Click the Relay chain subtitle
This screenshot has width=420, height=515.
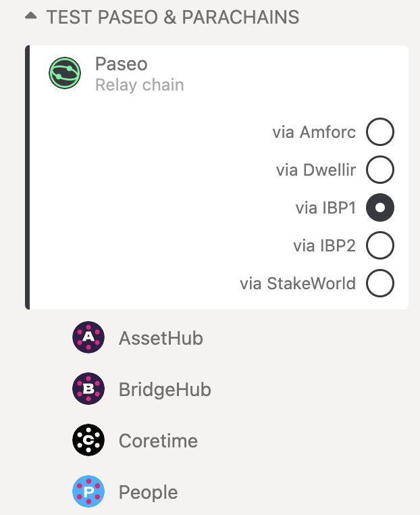click(x=140, y=85)
